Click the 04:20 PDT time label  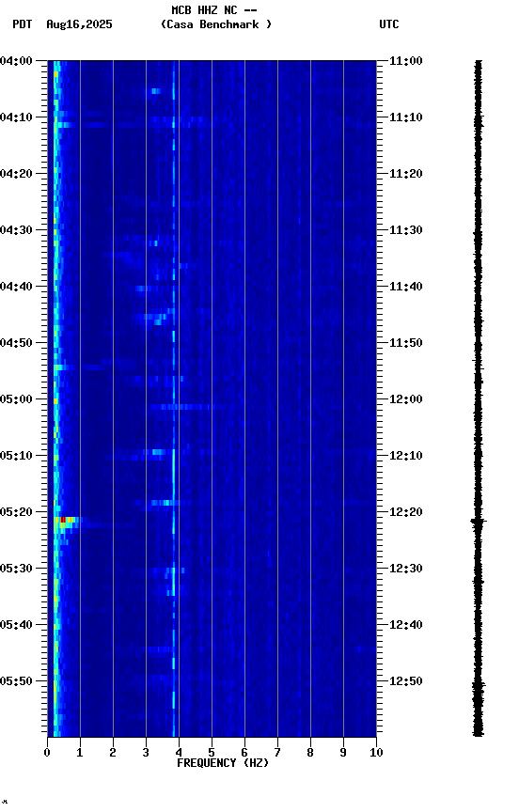pyautogui.click(x=16, y=174)
